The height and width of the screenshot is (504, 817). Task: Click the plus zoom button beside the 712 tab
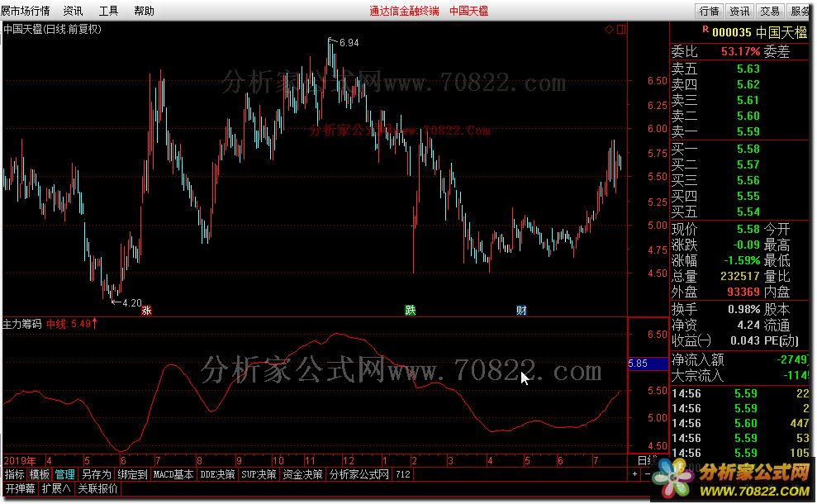tap(634, 474)
